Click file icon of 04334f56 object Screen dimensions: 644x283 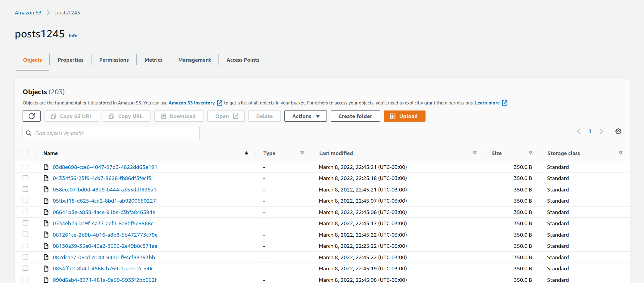tap(46, 178)
